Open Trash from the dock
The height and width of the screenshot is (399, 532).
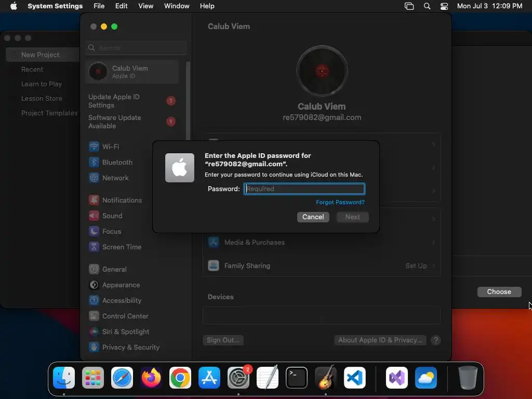[x=468, y=378]
